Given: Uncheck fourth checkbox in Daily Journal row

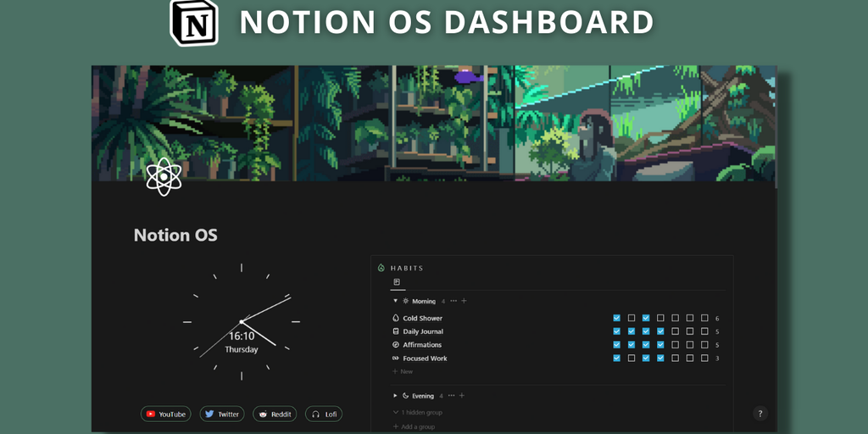Looking at the screenshot, I should point(660,331).
